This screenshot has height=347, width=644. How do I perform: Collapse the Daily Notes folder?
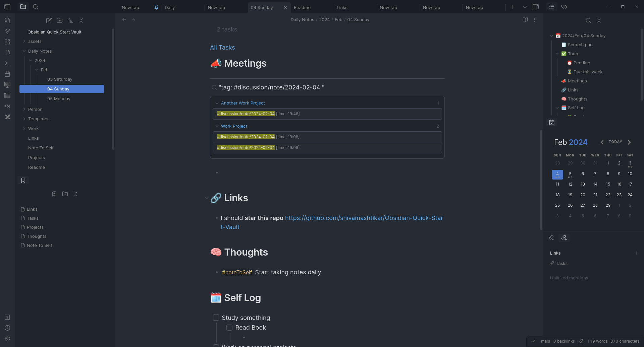coord(24,51)
